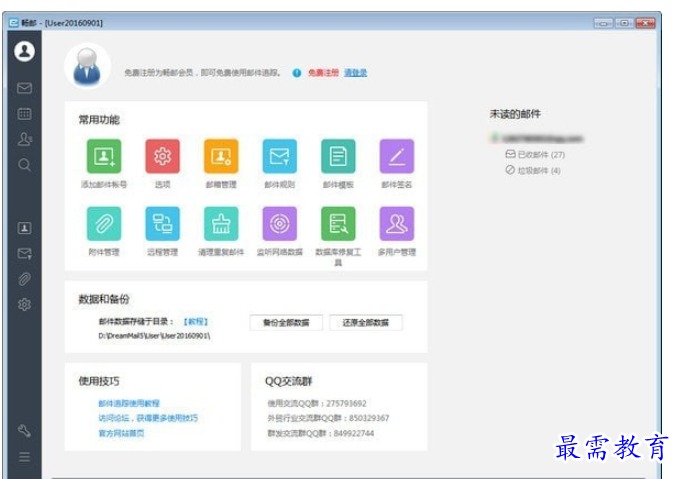Open the 附件管理 attachment paperclip icon

(x=104, y=223)
